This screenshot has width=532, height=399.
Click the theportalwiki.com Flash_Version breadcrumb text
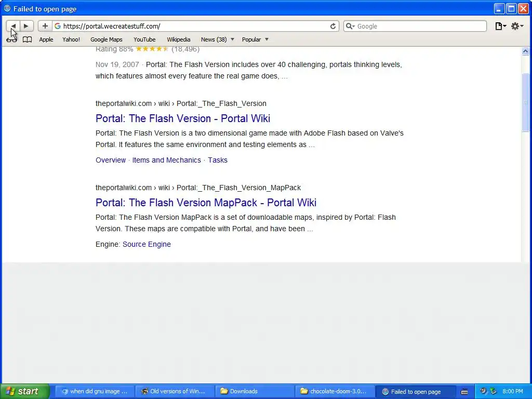181,103
